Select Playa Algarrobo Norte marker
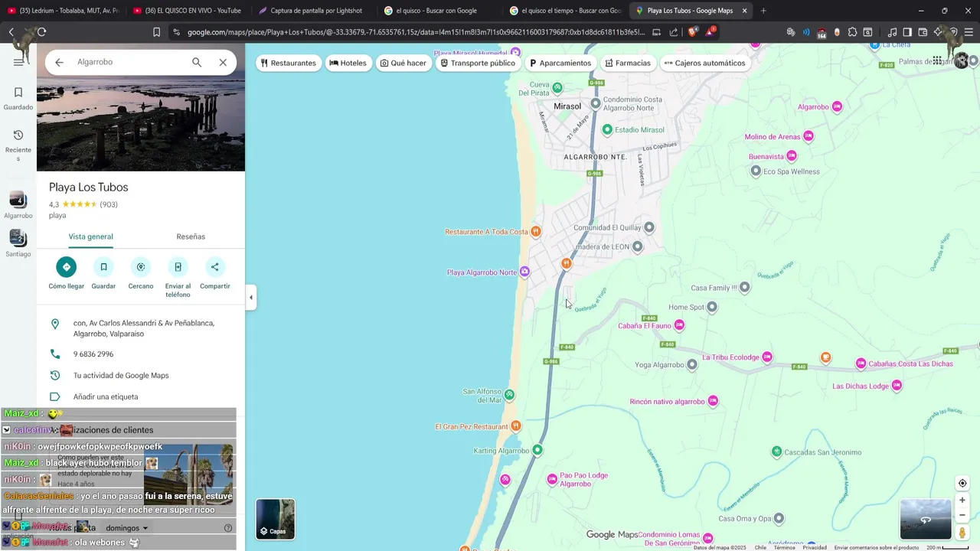Screen dimensions: 980x551 (524, 272)
